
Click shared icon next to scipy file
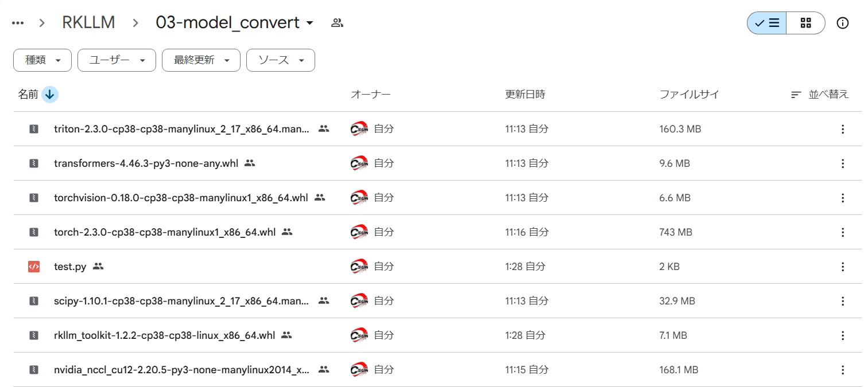(x=324, y=301)
